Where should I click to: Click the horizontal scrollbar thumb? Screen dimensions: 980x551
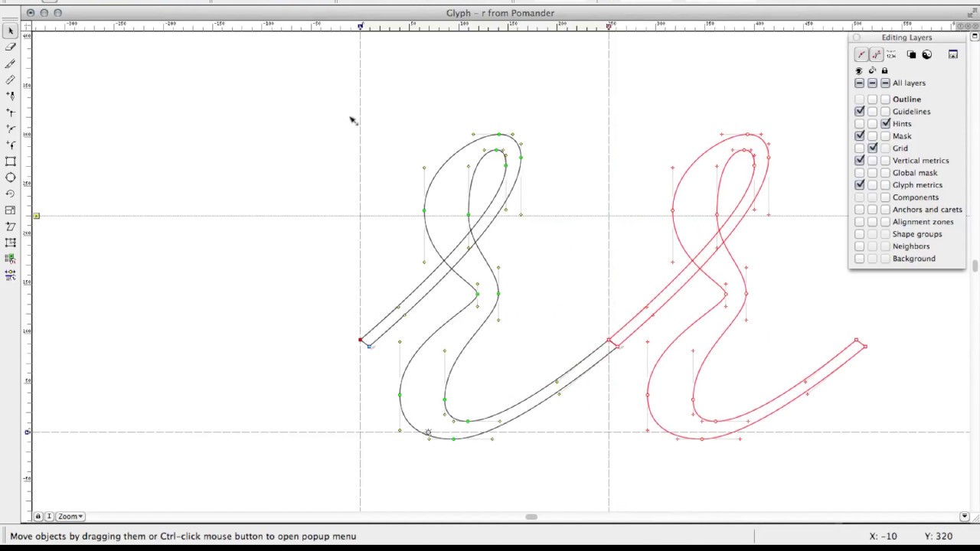[531, 517]
